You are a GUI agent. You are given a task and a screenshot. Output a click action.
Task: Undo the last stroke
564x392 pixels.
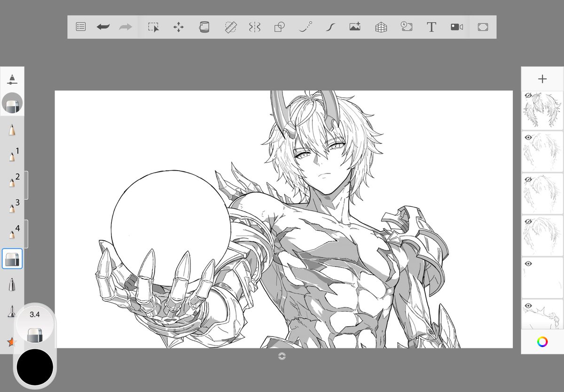pos(103,27)
